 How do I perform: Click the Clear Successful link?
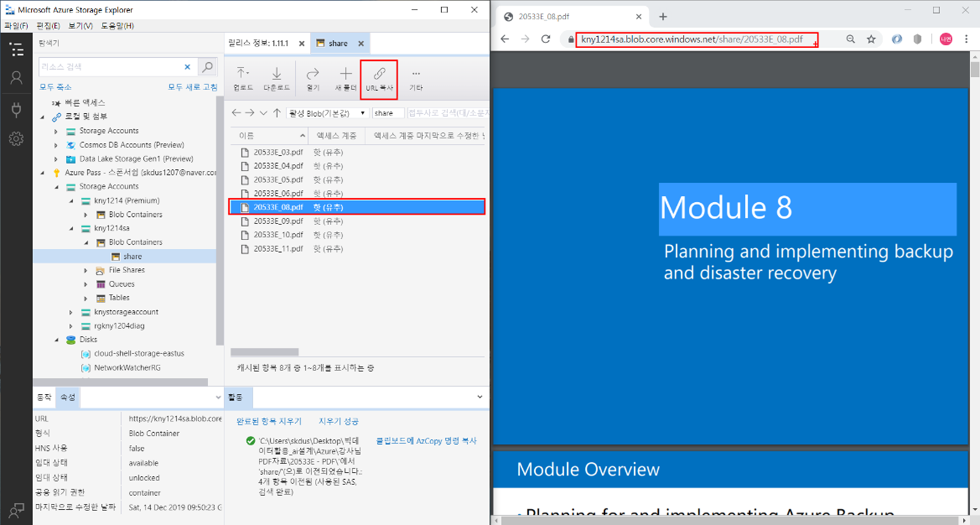(x=338, y=421)
